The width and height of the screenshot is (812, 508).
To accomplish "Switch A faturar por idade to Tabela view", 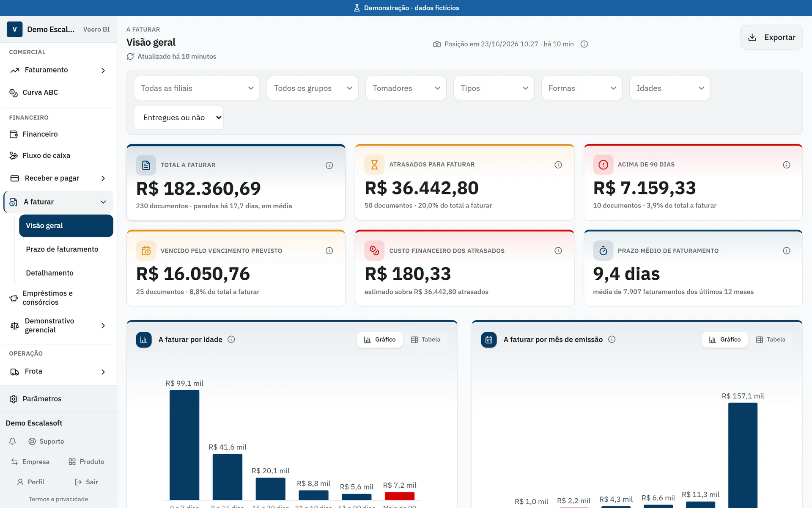I will (x=426, y=340).
